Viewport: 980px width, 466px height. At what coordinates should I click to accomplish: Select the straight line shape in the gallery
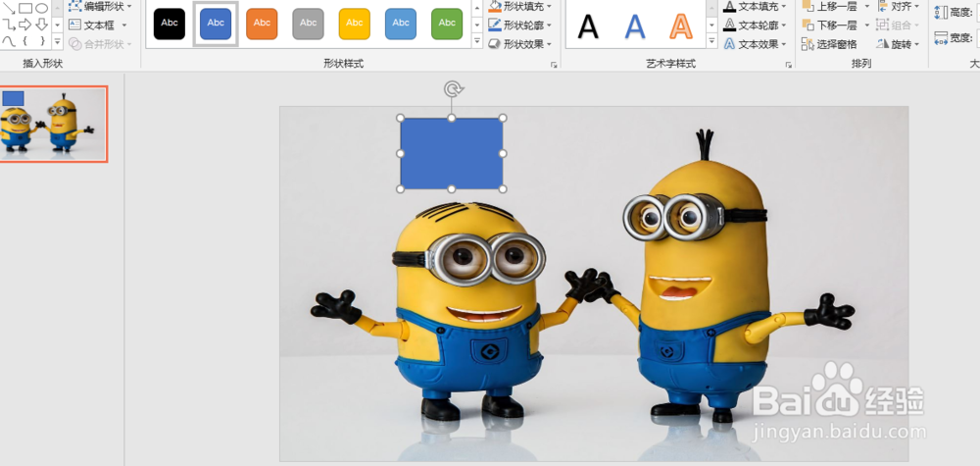pyautogui.click(x=9, y=8)
